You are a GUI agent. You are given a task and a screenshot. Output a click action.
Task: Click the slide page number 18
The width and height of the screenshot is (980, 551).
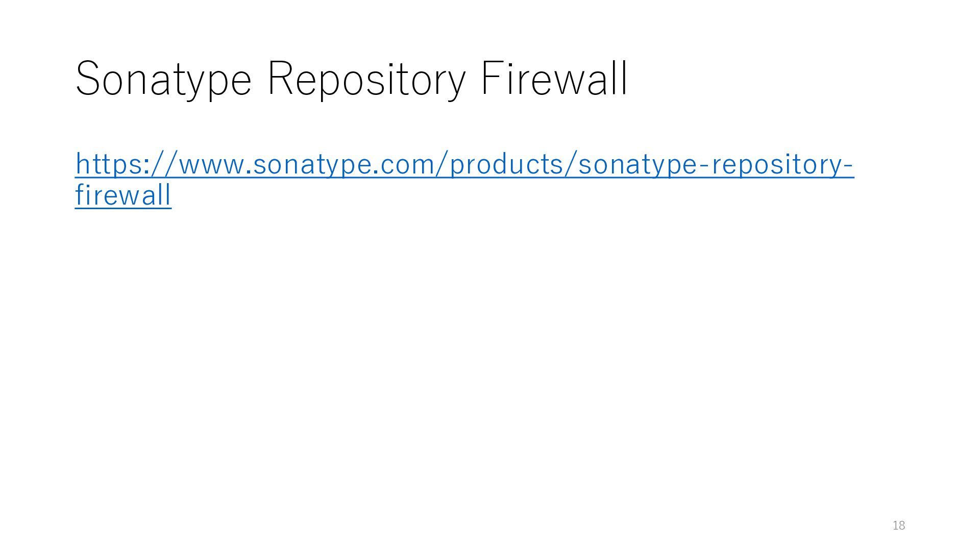(x=899, y=525)
